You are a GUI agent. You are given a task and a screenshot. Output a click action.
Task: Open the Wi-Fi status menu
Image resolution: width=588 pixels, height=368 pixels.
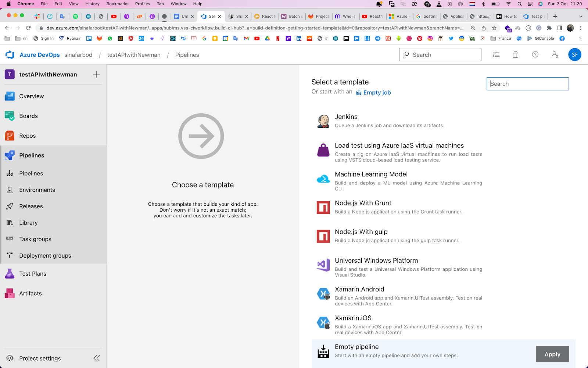[509, 4]
